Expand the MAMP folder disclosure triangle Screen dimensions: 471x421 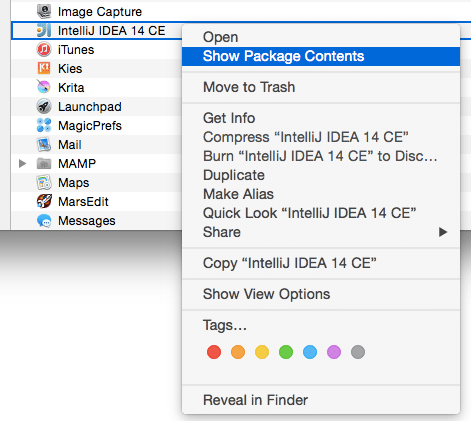tap(22, 164)
